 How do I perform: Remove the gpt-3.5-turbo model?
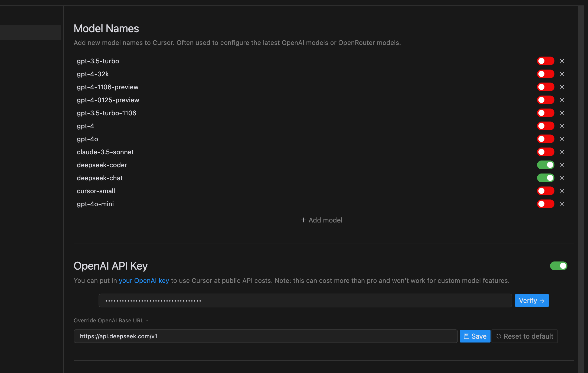562,61
